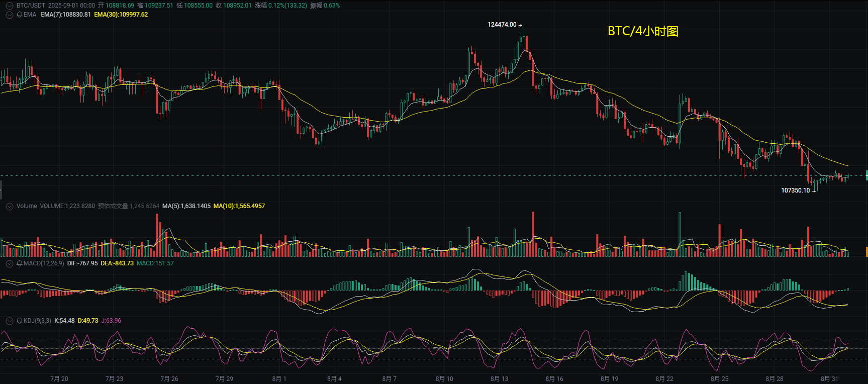The image size is (868, 384).
Task: Click the 8月 16 date axis label
Action: pos(554,379)
